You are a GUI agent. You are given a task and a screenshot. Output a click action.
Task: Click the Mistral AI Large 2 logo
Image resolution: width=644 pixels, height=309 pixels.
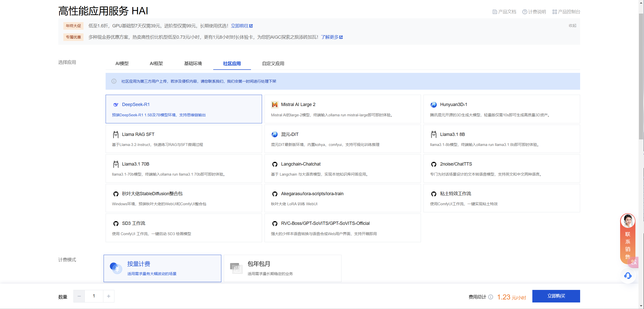coord(275,105)
